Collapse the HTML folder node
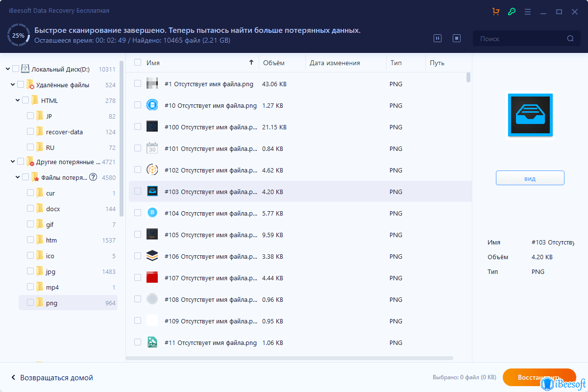This screenshot has width=588, height=392. click(18, 100)
